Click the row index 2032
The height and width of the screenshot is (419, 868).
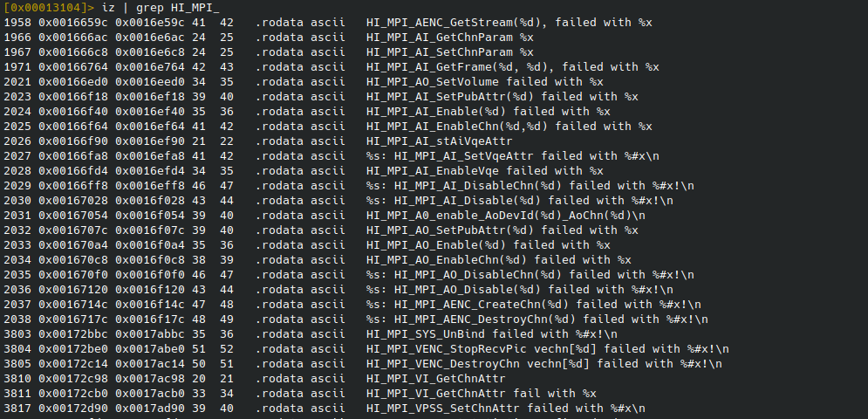click(x=17, y=230)
